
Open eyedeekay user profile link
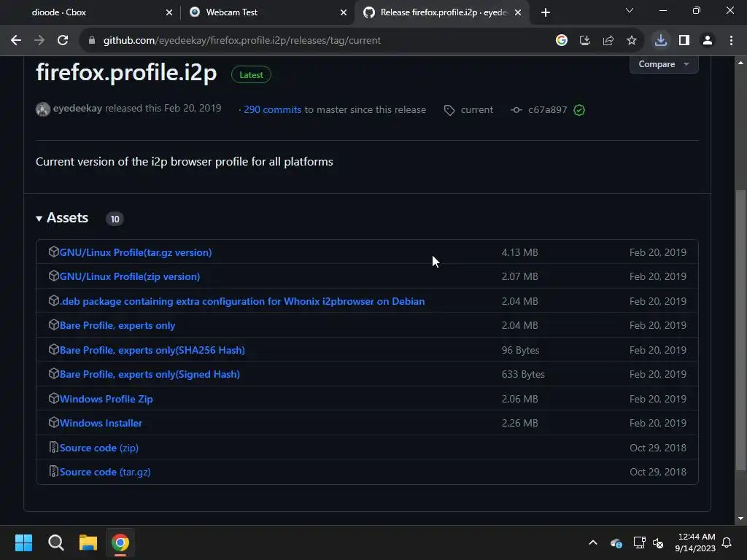[77, 109]
